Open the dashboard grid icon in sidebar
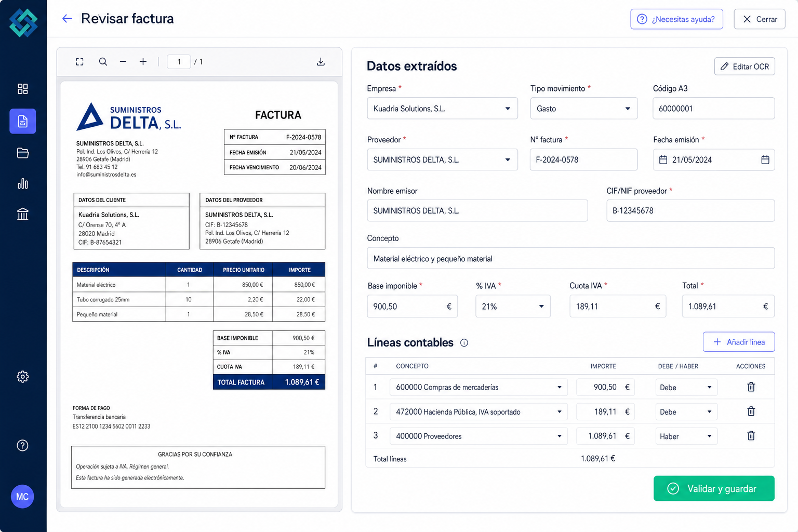 click(23, 89)
